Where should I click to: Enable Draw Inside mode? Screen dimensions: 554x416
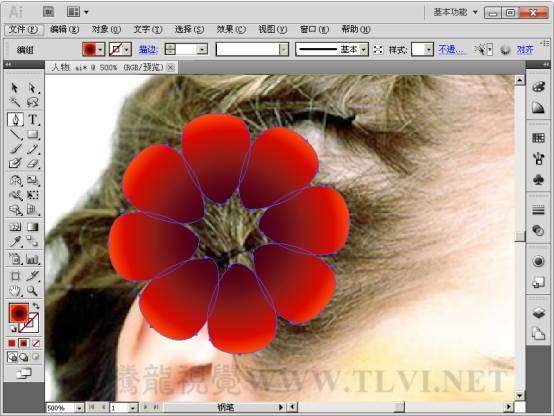[x=35, y=357]
